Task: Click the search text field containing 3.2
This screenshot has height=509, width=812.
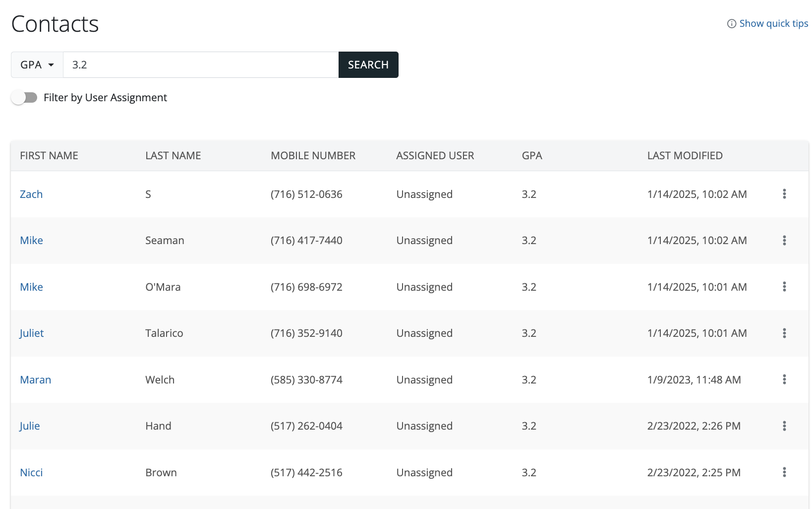Action: point(200,65)
